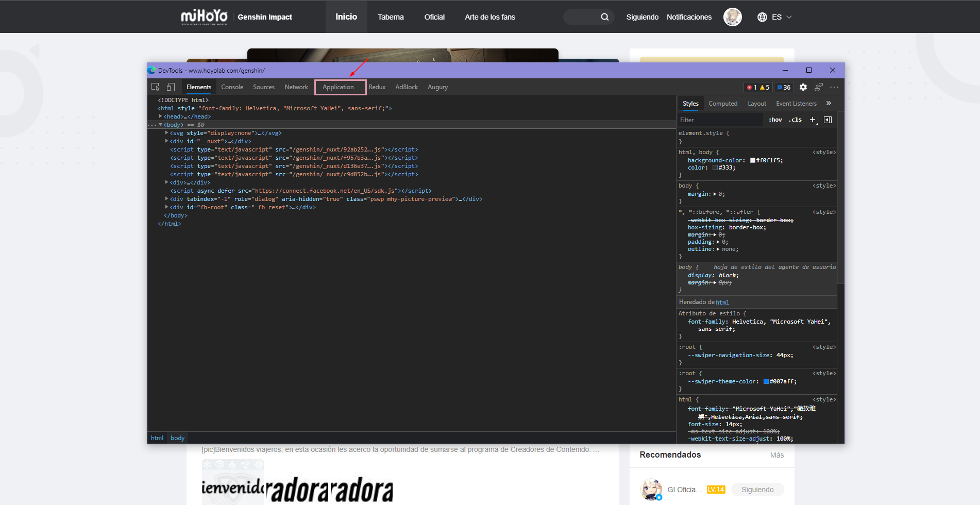The image size is (980, 505).
Task: Show more Styles pane tabs chevron
Action: (829, 103)
